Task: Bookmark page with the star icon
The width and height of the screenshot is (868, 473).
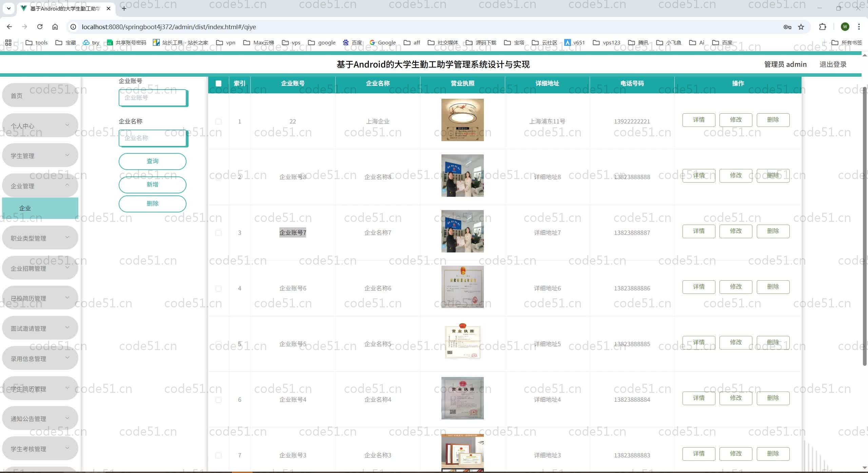Action: (x=801, y=27)
